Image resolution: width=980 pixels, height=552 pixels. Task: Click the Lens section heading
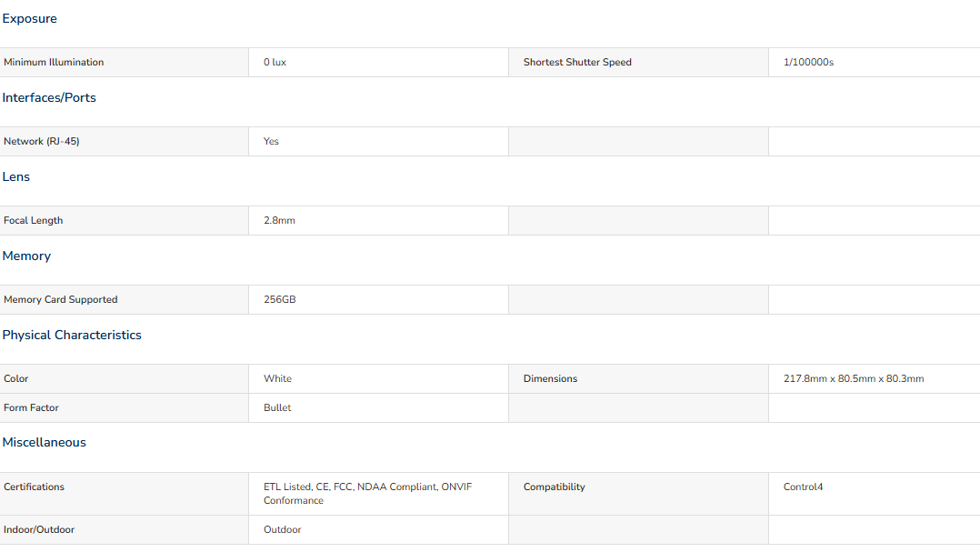click(x=16, y=177)
